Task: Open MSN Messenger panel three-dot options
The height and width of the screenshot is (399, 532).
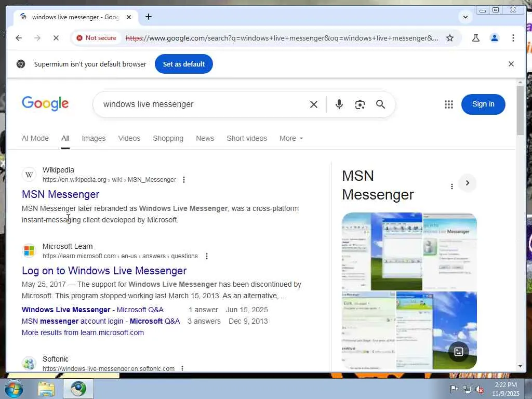Action: point(451,187)
